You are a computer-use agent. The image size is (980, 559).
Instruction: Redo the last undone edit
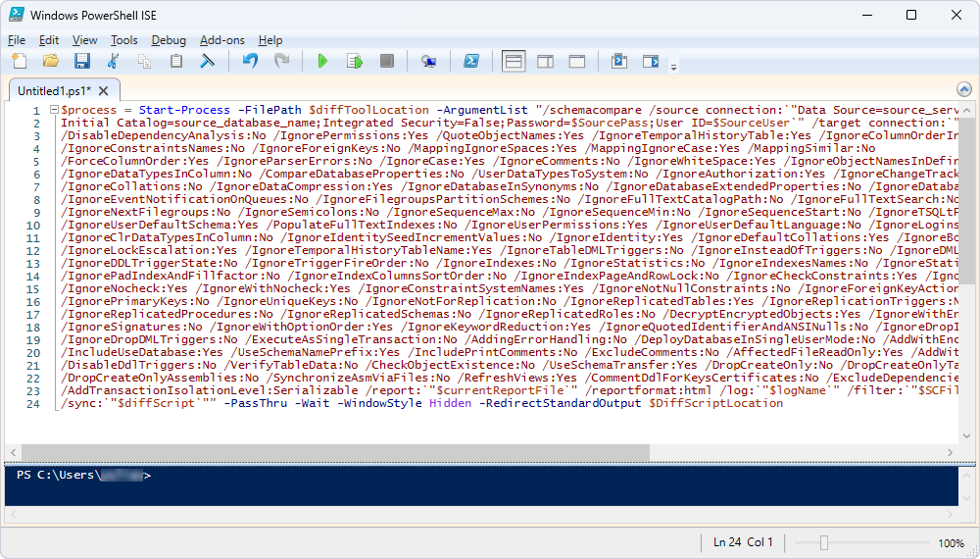[282, 61]
